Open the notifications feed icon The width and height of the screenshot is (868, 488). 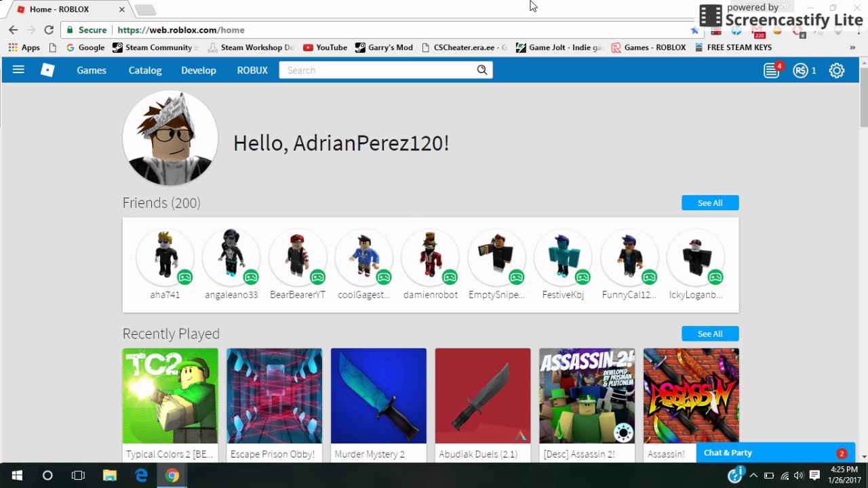click(x=772, y=70)
